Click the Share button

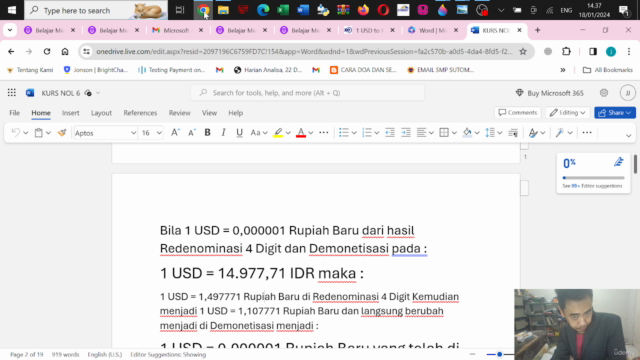tap(615, 113)
